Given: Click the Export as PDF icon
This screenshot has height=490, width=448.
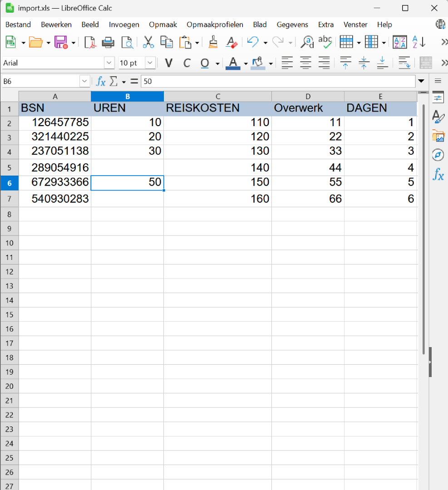Looking at the screenshot, I should [90, 42].
